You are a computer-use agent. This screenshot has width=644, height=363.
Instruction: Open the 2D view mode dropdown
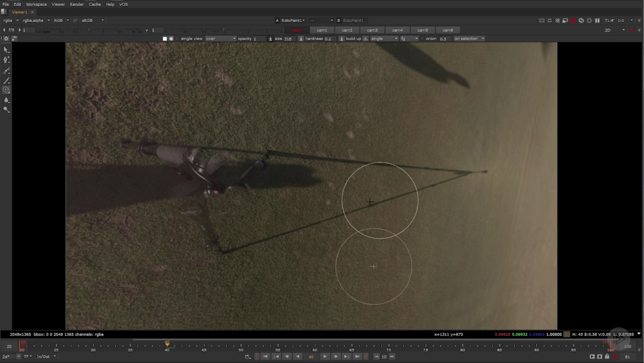[614, 30]
